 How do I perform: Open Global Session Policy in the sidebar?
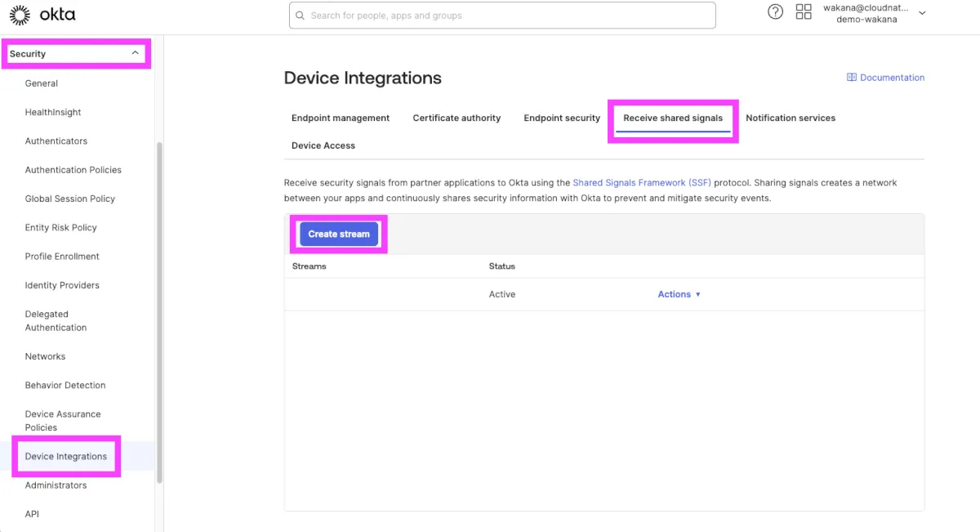[70, 199]
